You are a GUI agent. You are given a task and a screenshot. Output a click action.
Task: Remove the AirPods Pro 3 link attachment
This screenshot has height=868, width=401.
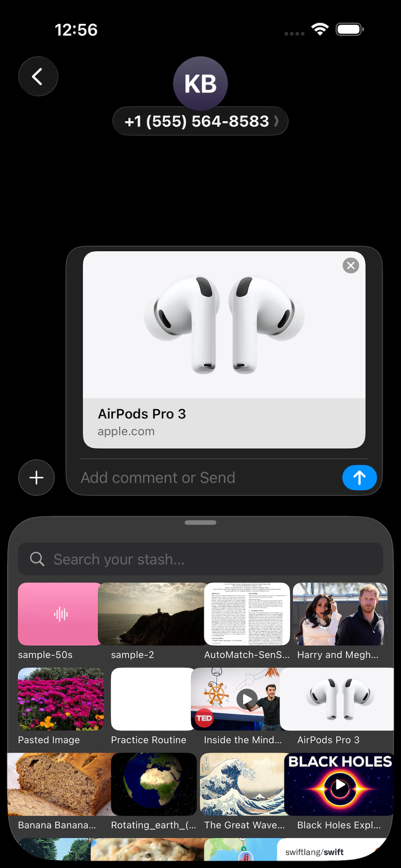[351, 265]
